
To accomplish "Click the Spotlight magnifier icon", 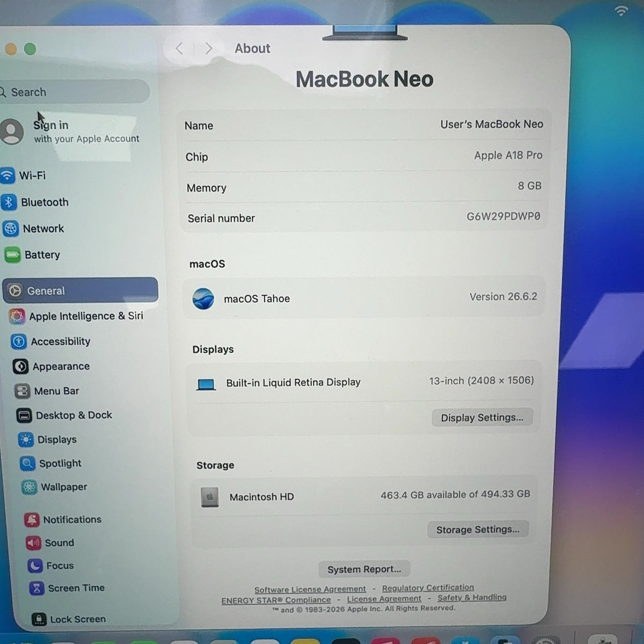I will [27, 463].
